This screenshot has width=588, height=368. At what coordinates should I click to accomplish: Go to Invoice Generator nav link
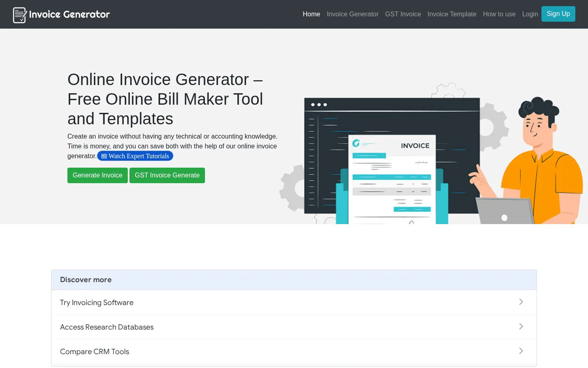point(352,14)
